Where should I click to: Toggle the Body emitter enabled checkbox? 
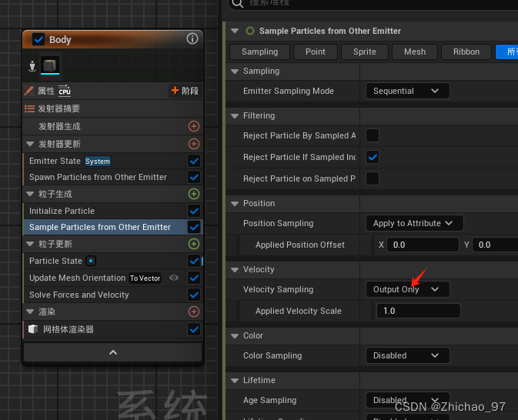click(x=38, y=40)
